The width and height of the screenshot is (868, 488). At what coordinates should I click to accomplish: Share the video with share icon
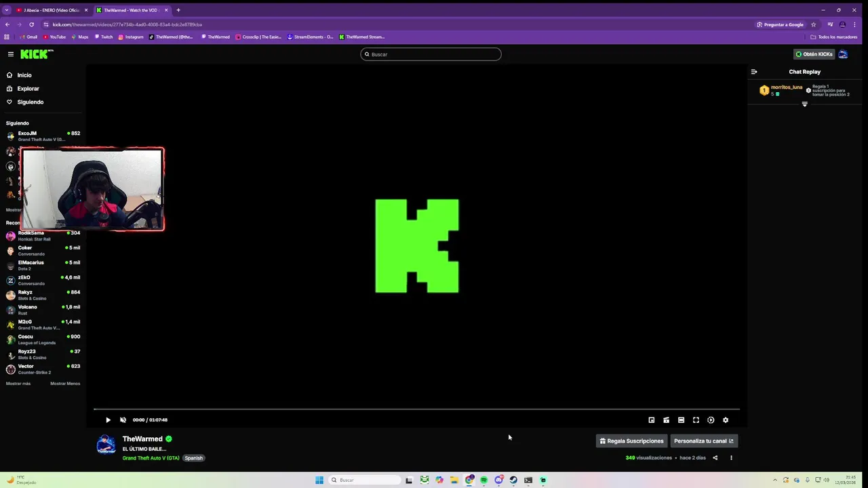715,458
